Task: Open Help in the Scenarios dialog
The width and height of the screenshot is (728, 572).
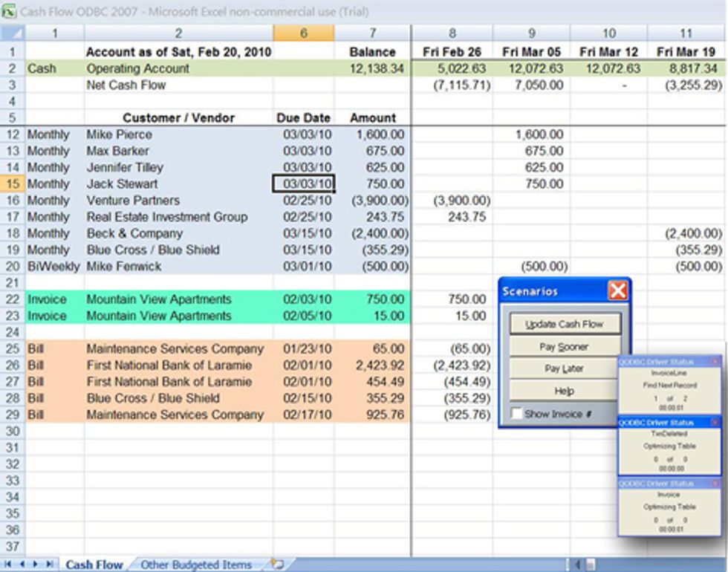Action: click(x=564, y=391)
